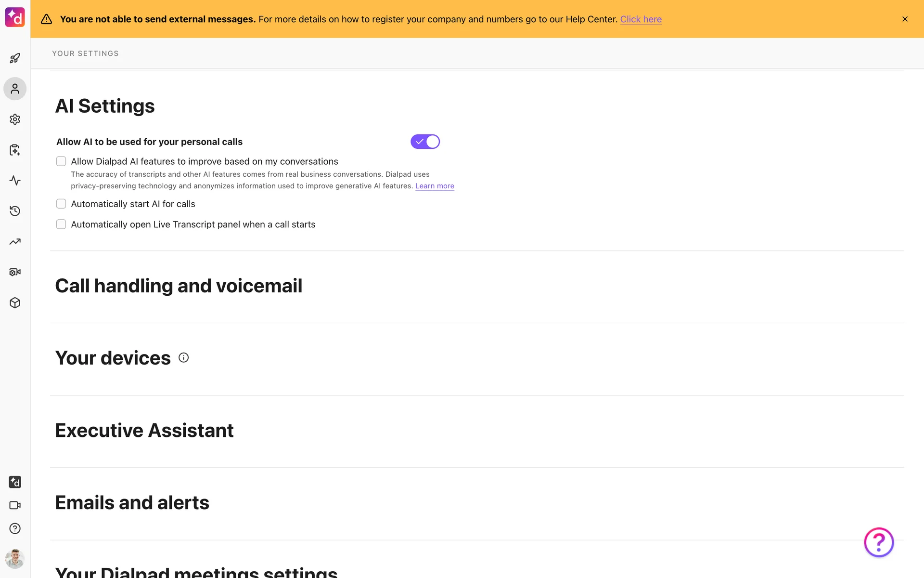The height and width of the screenshot is (578, 924).
Task: Click the trending arrow analytics icon
Action: pyautogui.click(x=15, y=242)
